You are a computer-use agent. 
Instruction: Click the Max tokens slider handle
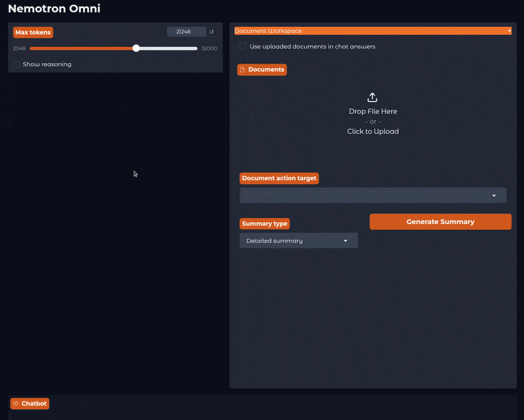coord(136,48)
